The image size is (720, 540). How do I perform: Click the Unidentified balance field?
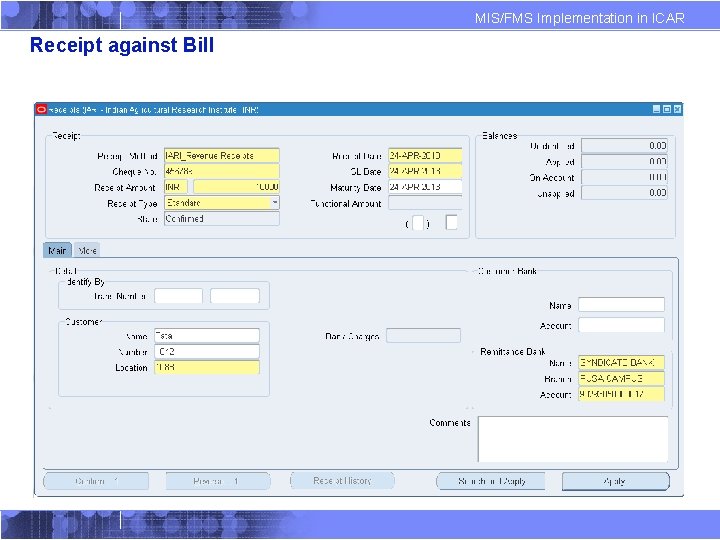point(624,146)
